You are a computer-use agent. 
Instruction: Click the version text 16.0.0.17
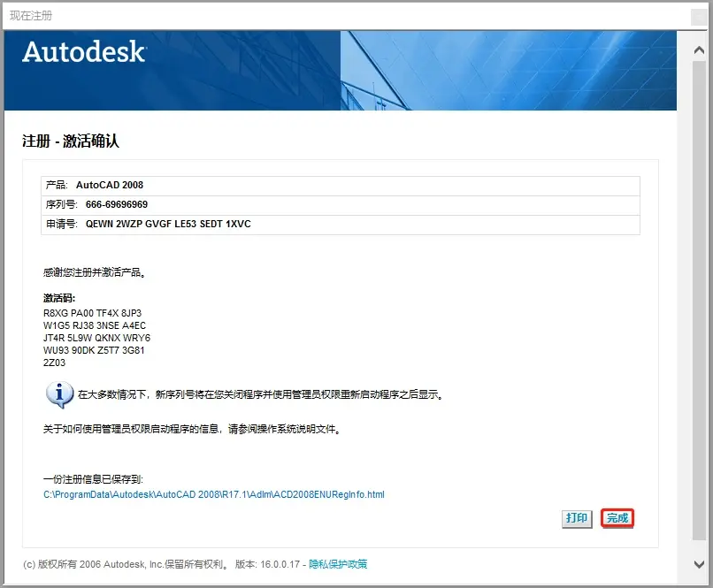(x=280, y=564)
